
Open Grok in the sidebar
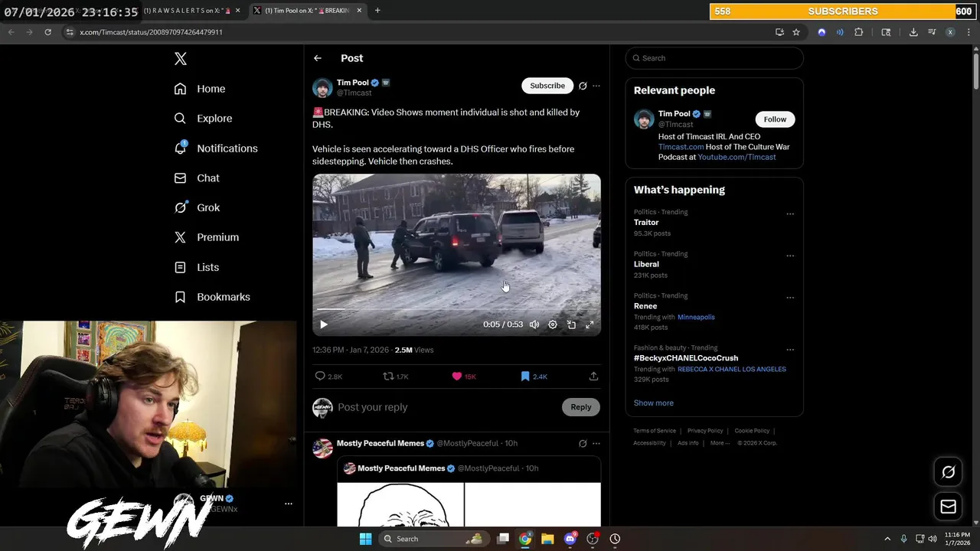point(197,207)
